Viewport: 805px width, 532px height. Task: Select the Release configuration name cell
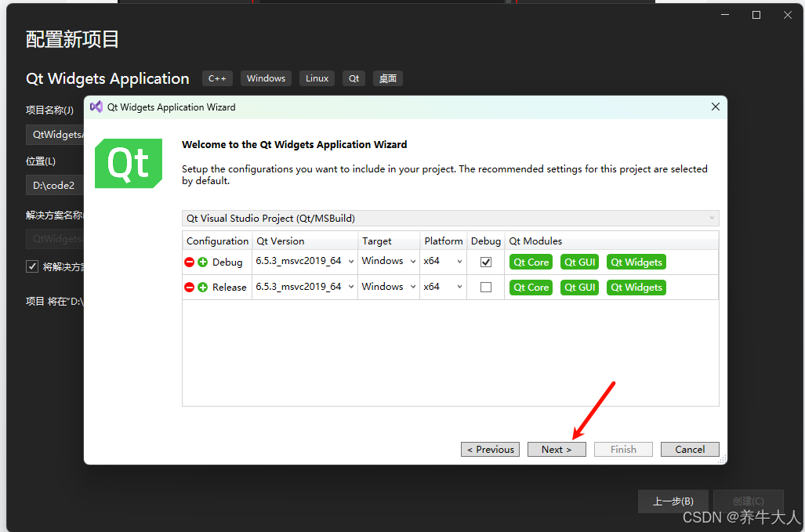coord(229,288)
